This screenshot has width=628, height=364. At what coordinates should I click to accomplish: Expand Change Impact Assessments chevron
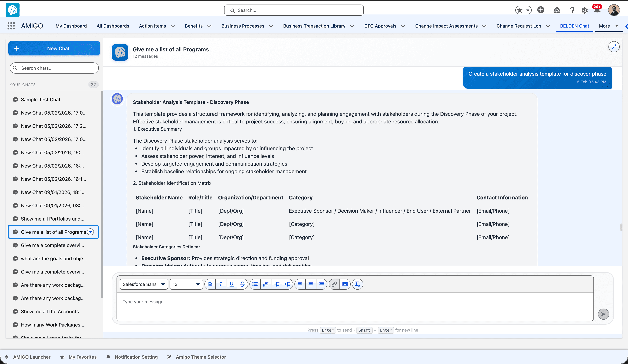coord(484,26)
